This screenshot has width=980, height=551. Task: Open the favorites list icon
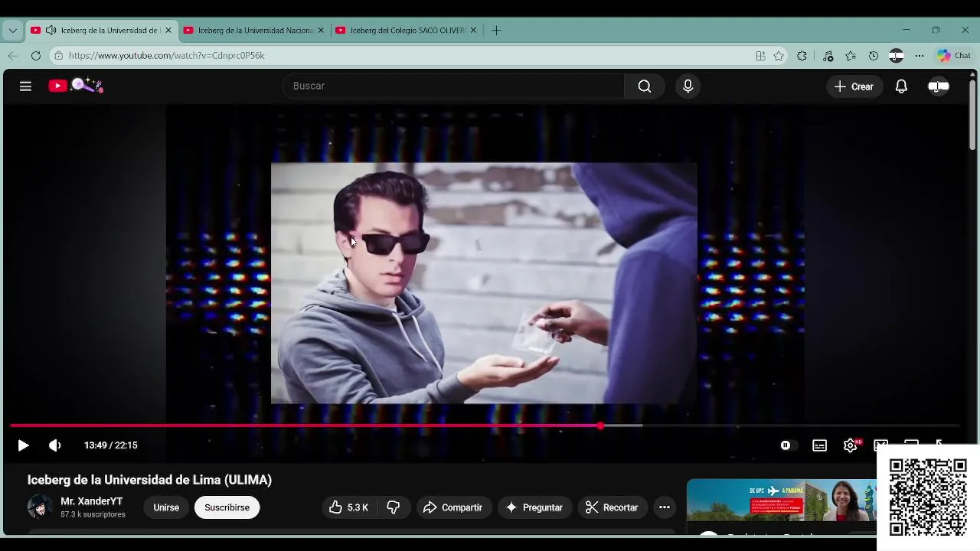851,56
